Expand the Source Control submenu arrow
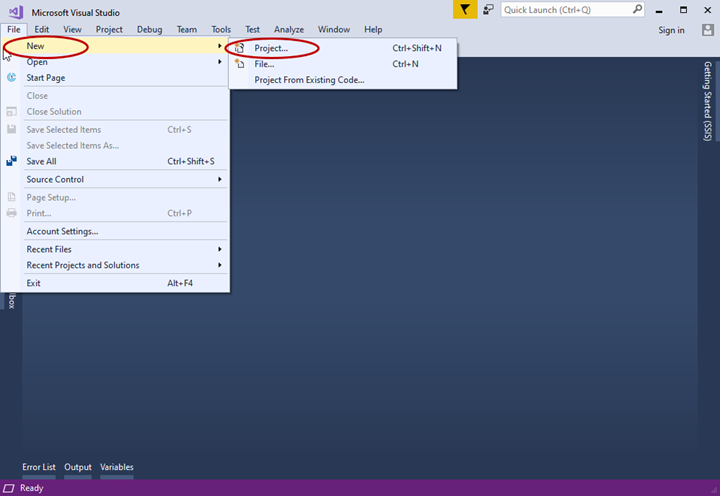 coord(219,179)
